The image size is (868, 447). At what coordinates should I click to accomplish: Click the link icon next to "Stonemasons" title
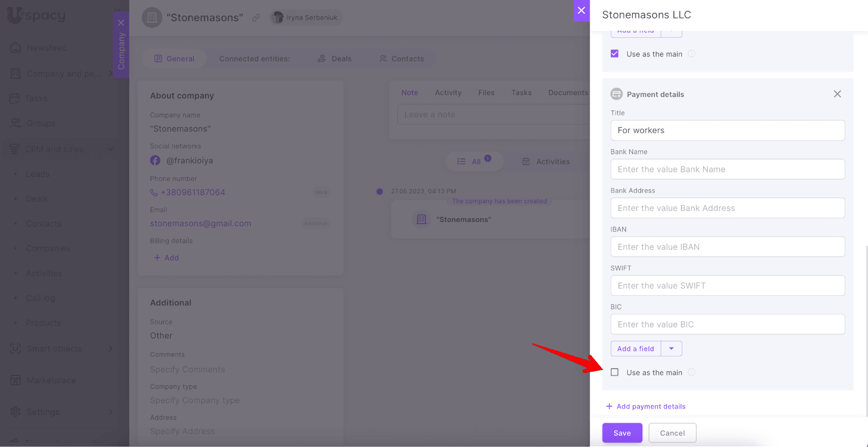point(256,17)
